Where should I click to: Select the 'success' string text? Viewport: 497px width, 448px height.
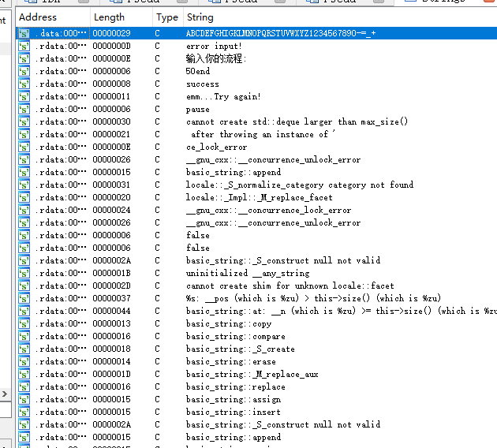tap(203, 84)
